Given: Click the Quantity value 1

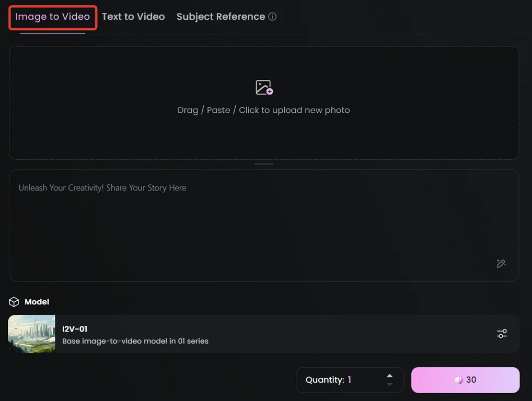Looking at the screenshot, I should click(x=350, y=380).
